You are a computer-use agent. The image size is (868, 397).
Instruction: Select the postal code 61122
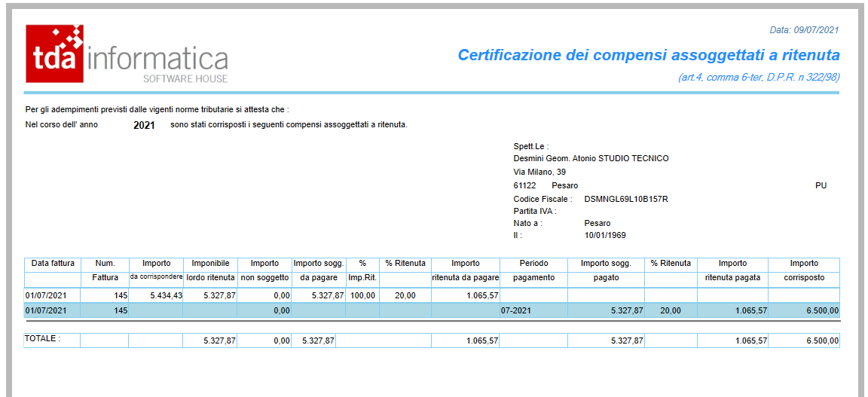coord(524,185)
